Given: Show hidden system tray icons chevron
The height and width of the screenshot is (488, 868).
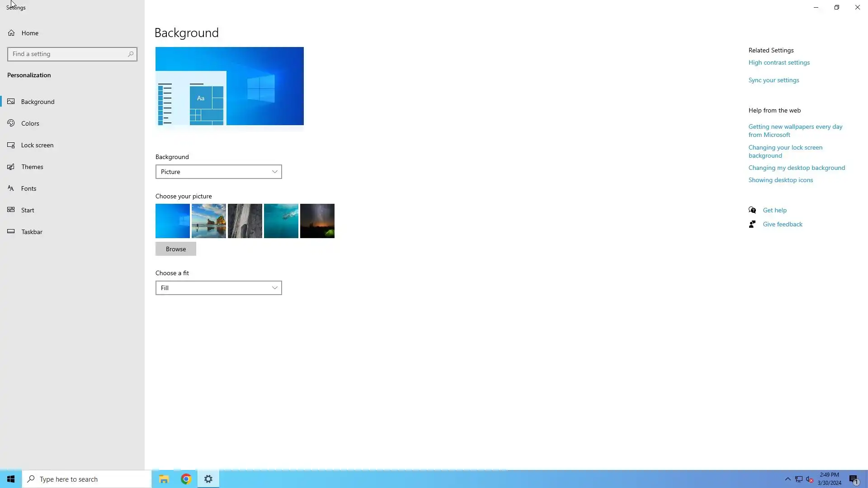Looking at the screenshot, I should [788, 479].
